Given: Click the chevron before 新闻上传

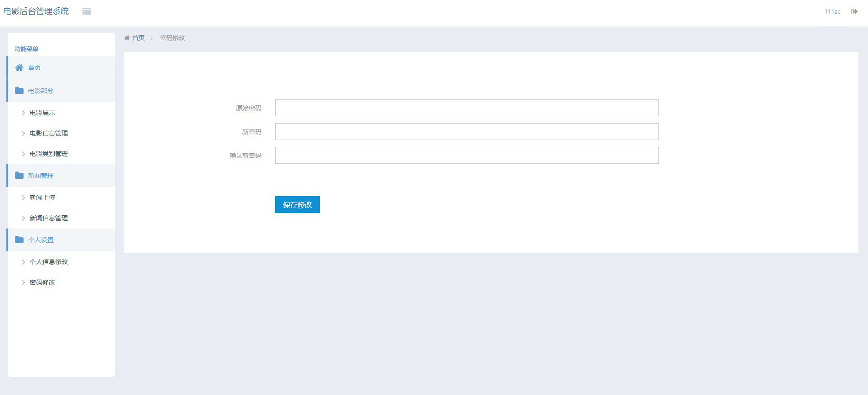Looking at the screenshot, I should click(23, 197).
